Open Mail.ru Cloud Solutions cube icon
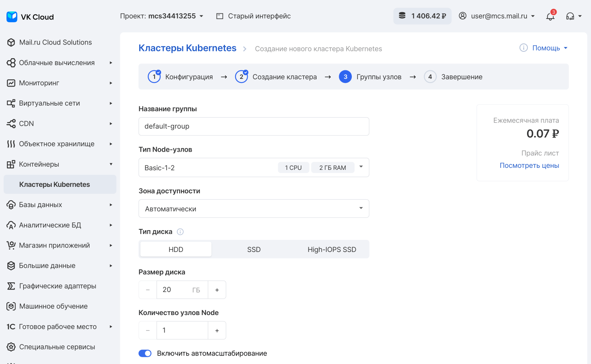Viewport: 591px width, 364px height. click(x=11, y=42)
